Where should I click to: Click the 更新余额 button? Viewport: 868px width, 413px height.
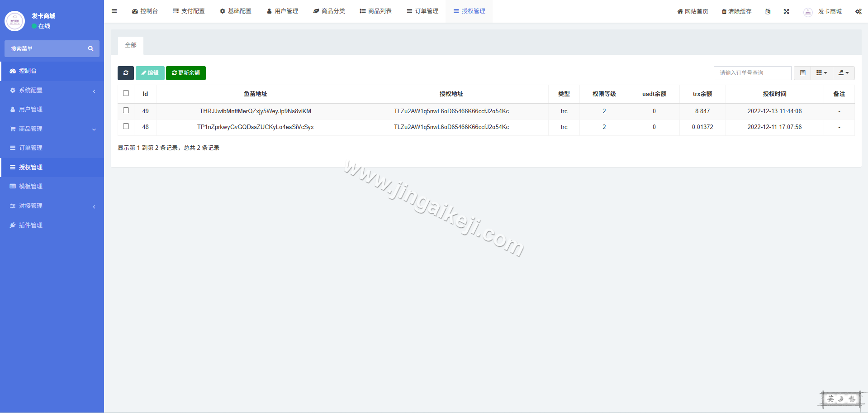click(186, 73)
